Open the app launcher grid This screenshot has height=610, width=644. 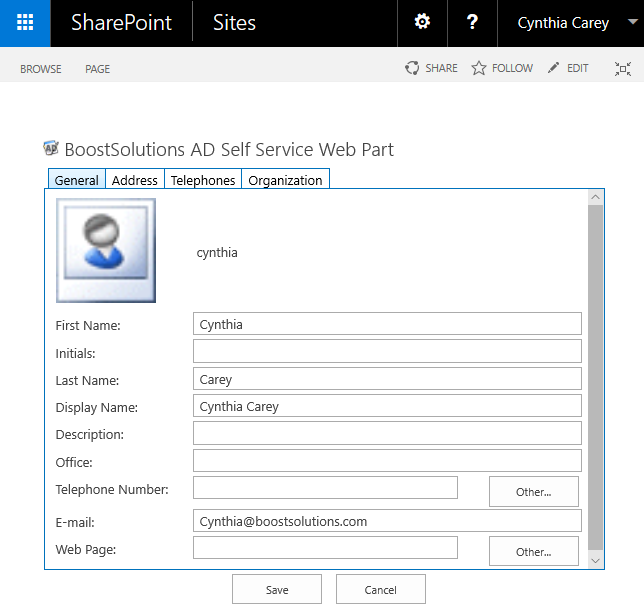pos(25,23)
